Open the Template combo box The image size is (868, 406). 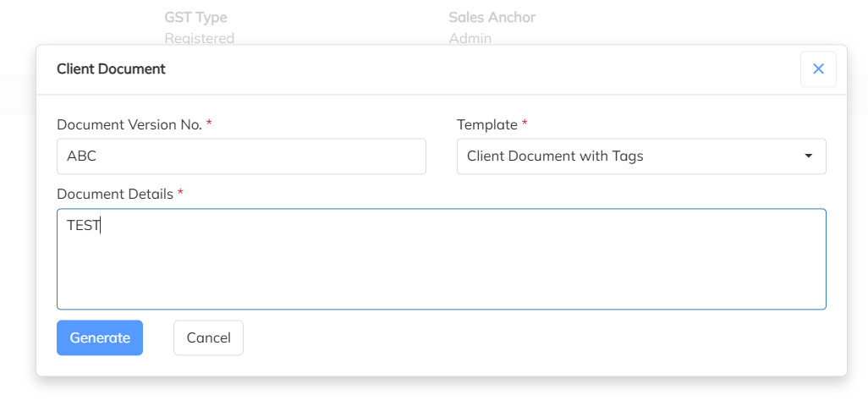[640, 156]
